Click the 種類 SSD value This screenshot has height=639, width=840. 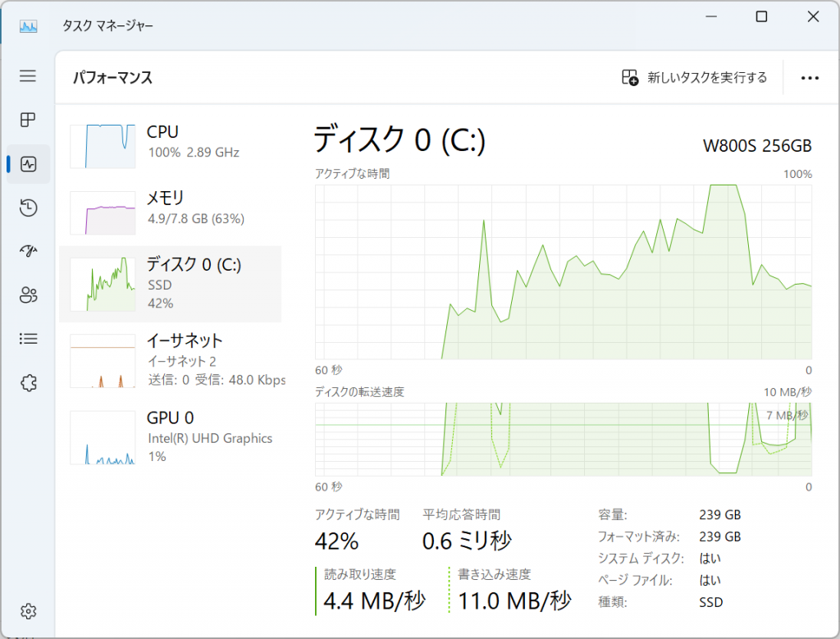[711, 602]
